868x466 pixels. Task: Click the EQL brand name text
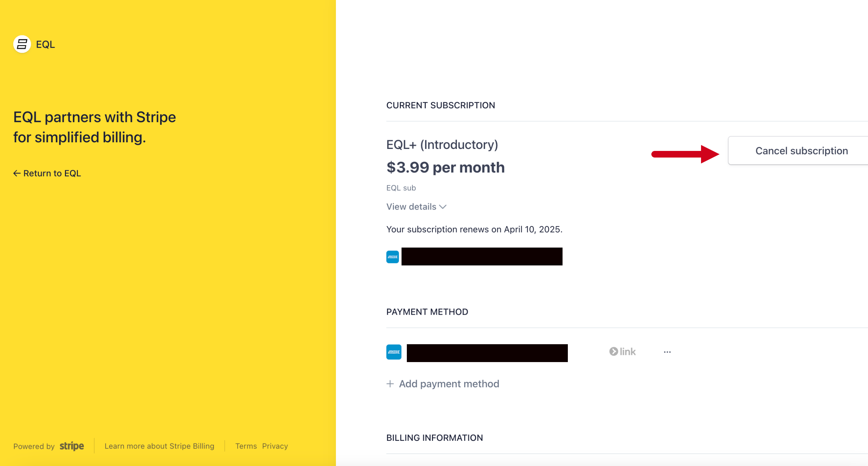tap(45, 44)
